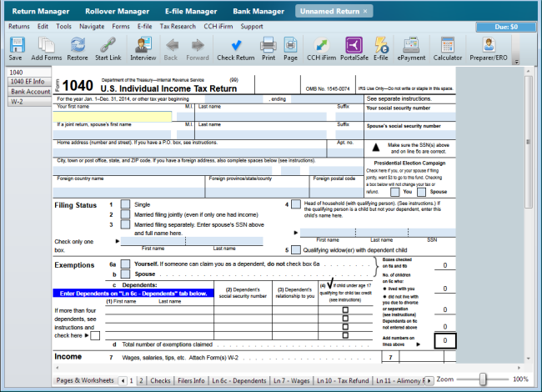Click the Your first name field
This screenshot has width=542, height=392.
coord(112,117)
